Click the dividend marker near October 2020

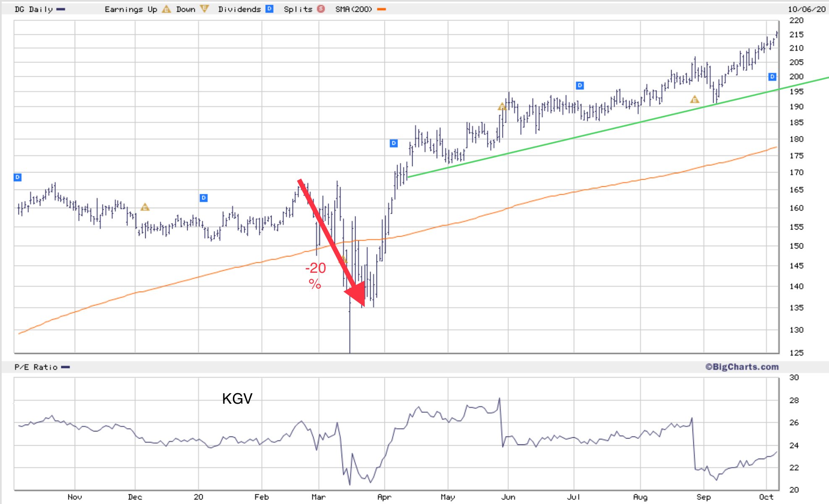click(x=772, y=76)
